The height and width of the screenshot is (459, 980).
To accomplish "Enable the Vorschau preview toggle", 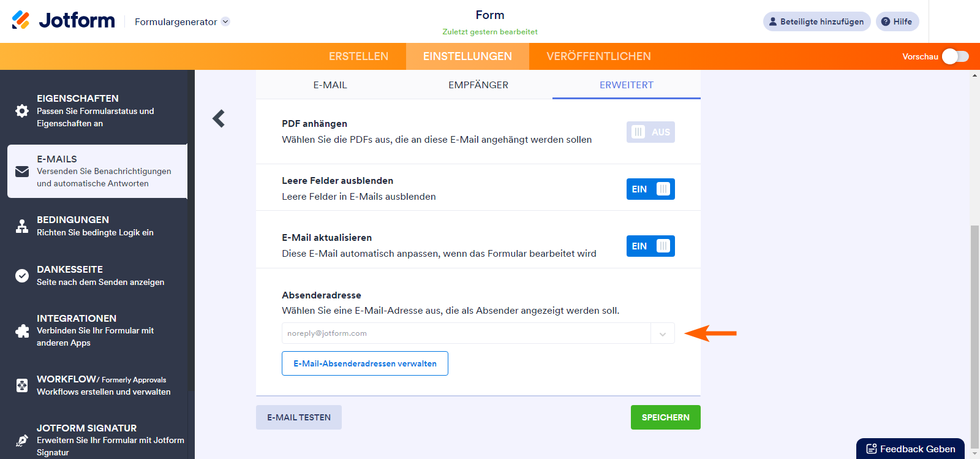I will (955, 56).
